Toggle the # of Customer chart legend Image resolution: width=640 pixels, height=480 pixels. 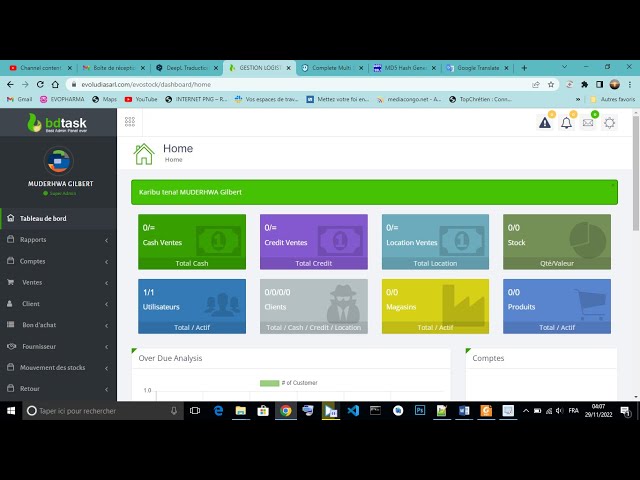point(289,383)
